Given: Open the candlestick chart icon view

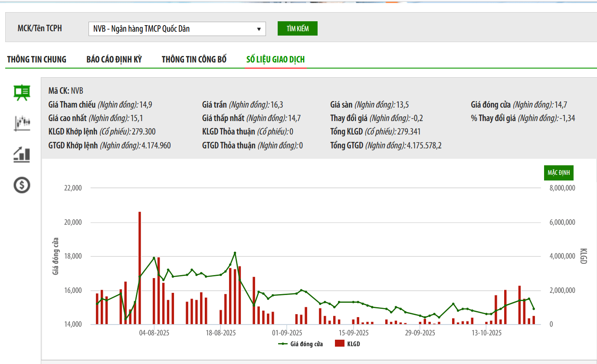Looking at the screenshot, I should click(22, 123).
